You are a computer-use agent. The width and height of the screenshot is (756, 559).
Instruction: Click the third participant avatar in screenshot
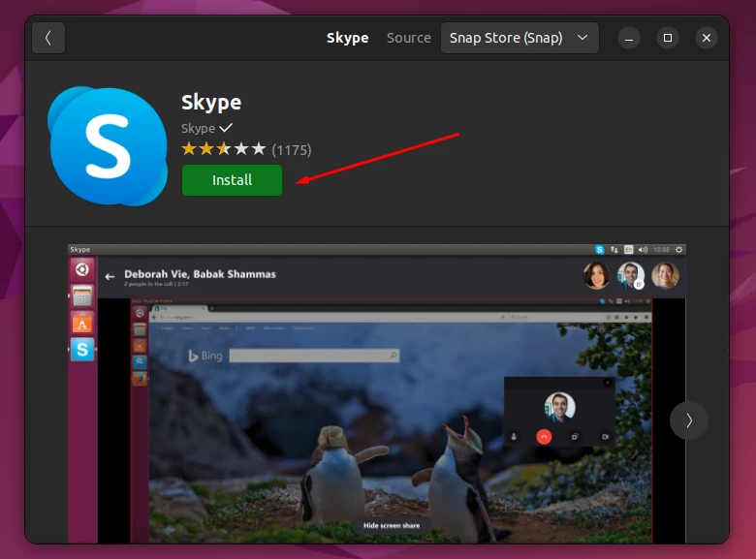[x=665, y=275]
